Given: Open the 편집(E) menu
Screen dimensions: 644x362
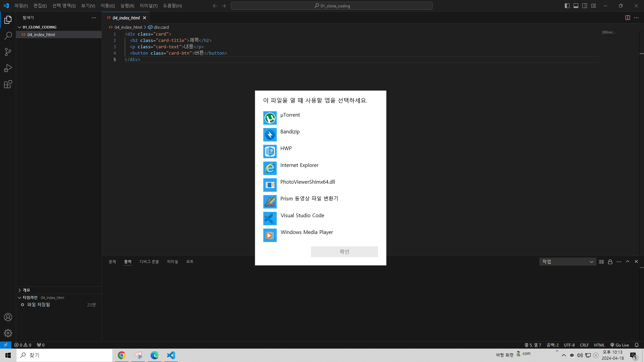Looking at the screenshot, I should [40, 6].
